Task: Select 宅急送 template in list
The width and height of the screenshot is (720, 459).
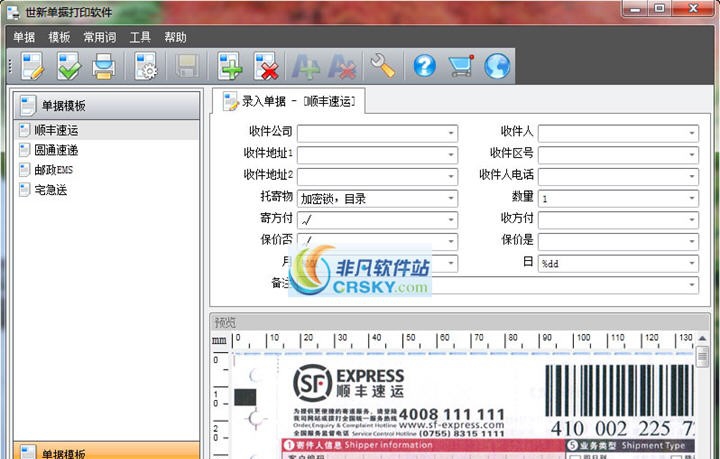Action: tap(107, 190)
